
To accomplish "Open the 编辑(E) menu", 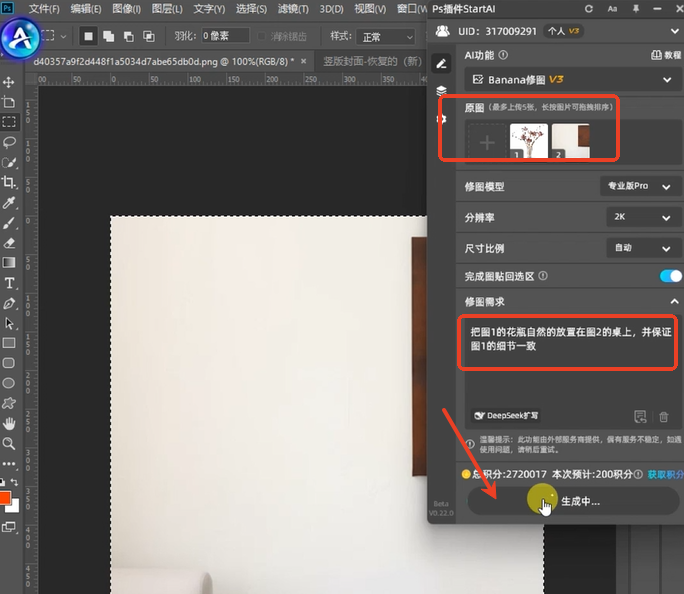I will click(x=86, y=9).
